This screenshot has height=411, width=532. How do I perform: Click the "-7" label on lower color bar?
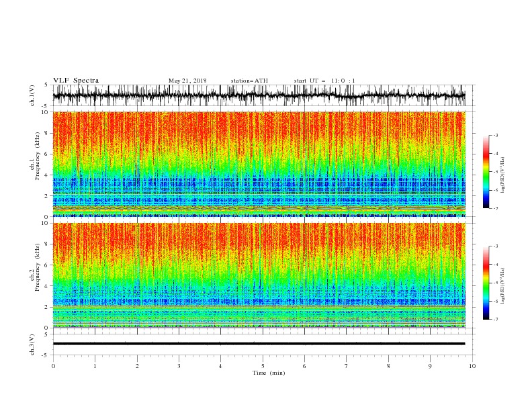[495, 320]
